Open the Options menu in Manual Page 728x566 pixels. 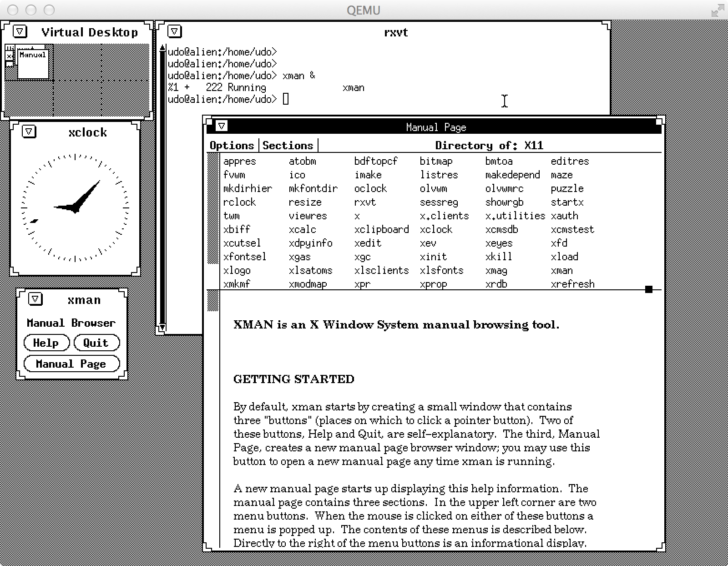pos(232,145)
